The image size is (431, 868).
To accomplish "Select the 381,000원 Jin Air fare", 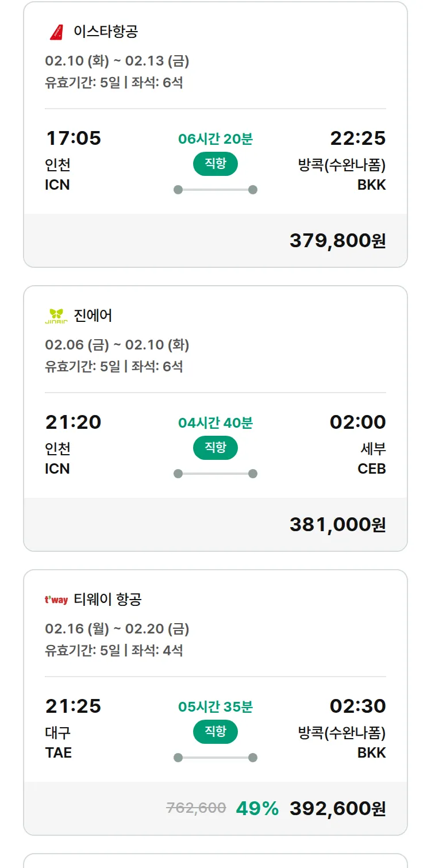I will (x=337, y=525).
